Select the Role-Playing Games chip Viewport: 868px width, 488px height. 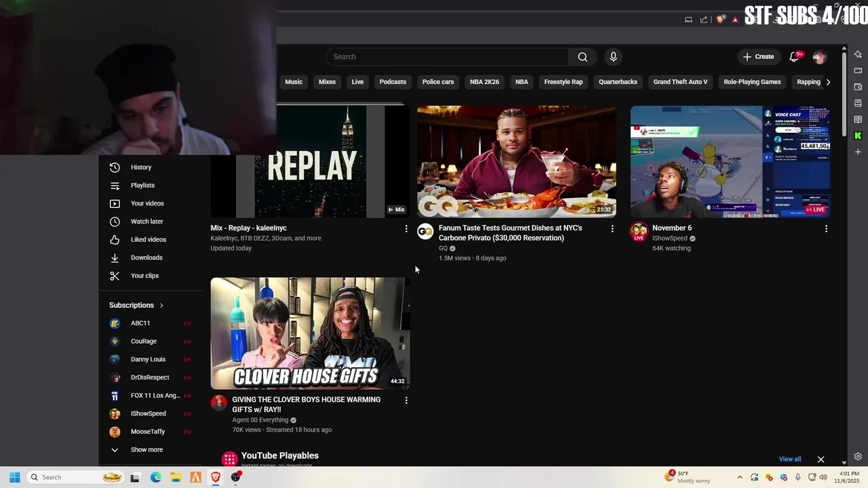(x=752, y=82)
